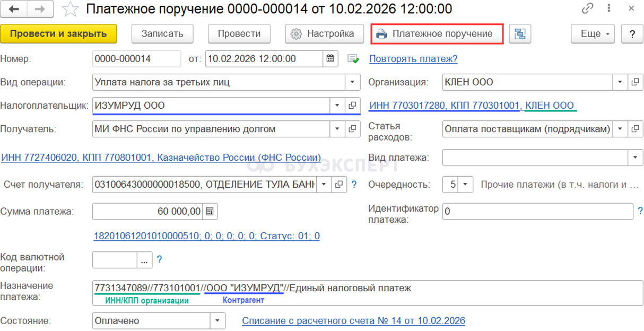Click Провести и закрыть button
The image size is (644, 331).
coord(58,34)
